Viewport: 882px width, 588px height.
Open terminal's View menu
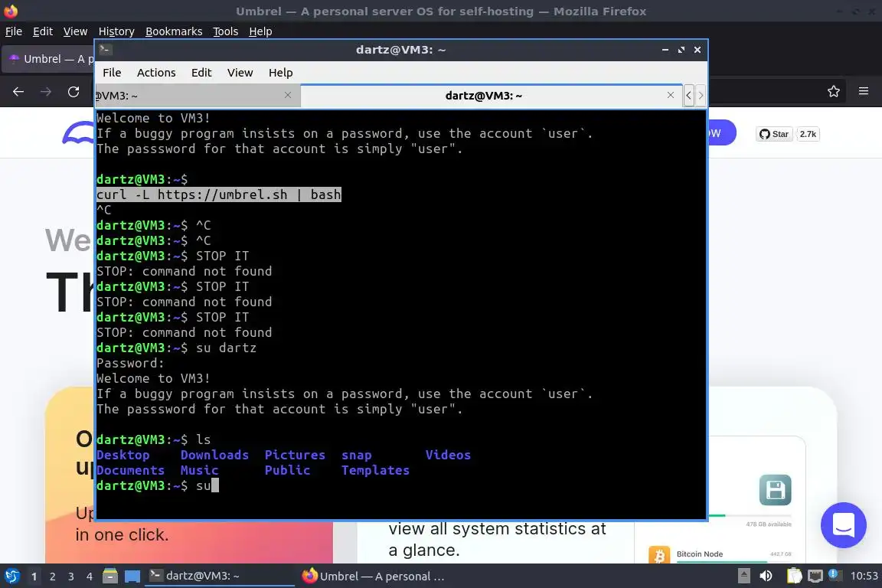tap(240, 73)
